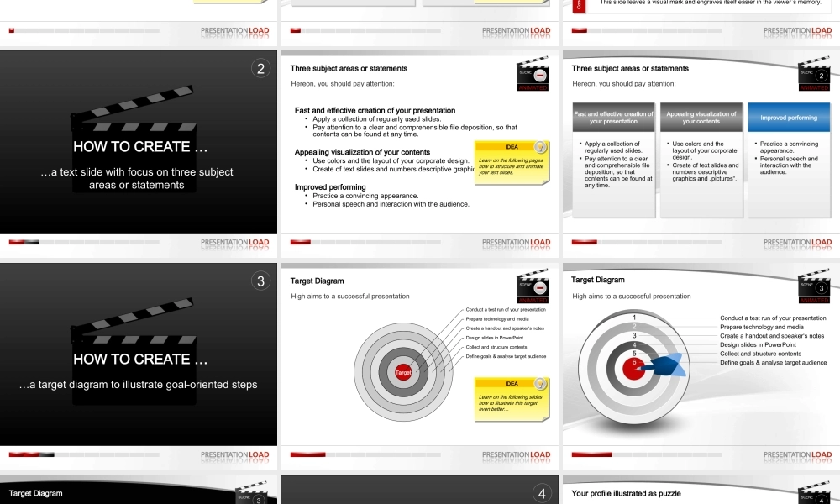840x504 pixels.
Task: Click the number 3 circle badge on the dark slide
Action: click(261, 281)
